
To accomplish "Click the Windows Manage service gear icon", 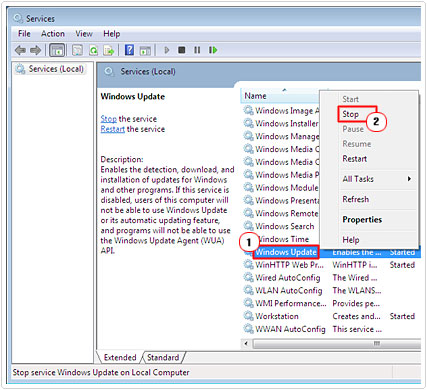I will [248, 136].
